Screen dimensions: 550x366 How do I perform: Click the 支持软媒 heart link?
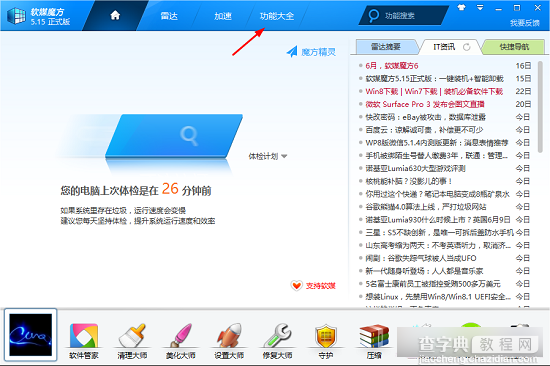313,286
